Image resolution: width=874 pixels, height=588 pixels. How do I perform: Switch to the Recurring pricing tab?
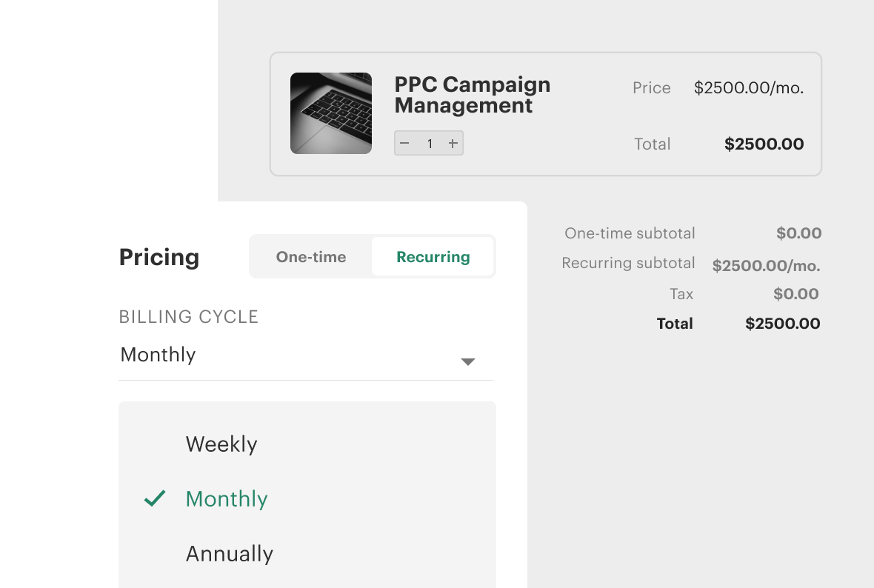click(x=433, y=256)
